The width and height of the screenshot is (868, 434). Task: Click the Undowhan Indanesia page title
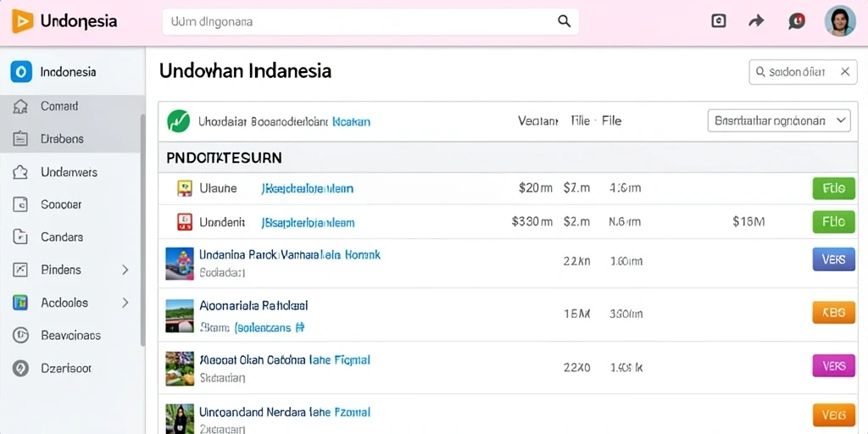(245, 71)
